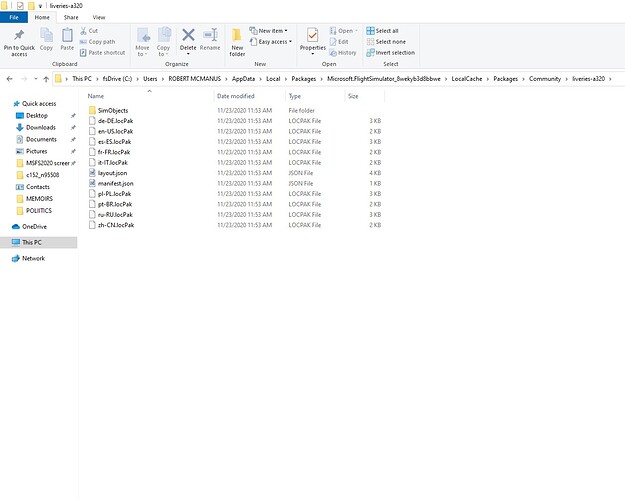625x500 pixels.
Task: Click the History icon
Action: click(333, 53)
